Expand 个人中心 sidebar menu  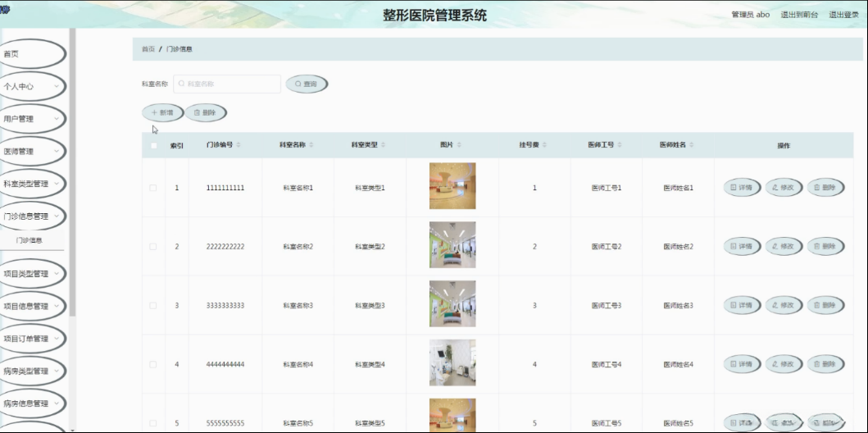point(32,86)
